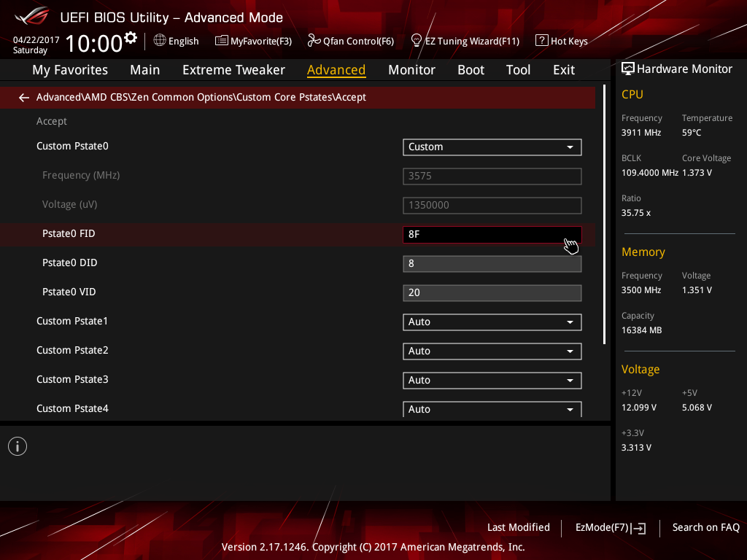The width and height of the screenshot is (747, 560).
Task: Open Qfan Control(F6) fan settings
Action: [x=350, y=41]
